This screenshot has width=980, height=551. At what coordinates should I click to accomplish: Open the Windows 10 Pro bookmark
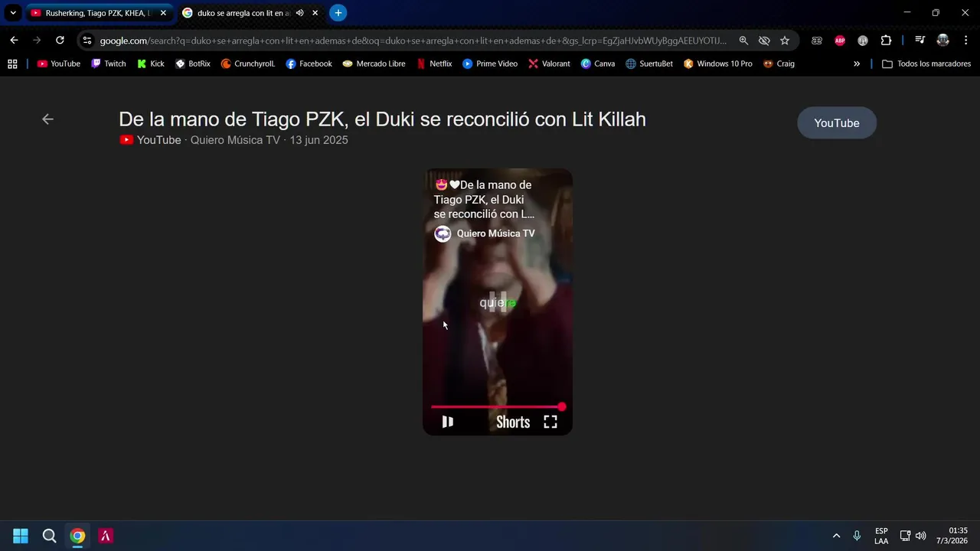pyautogui.click(x=718, y=64)
